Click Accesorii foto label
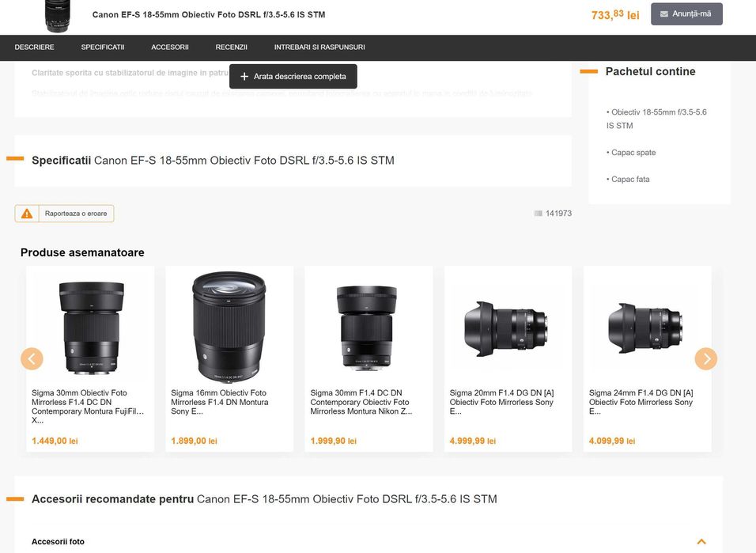Image resolution: width=756 pixels, height=553 pixels. (58, 541)
